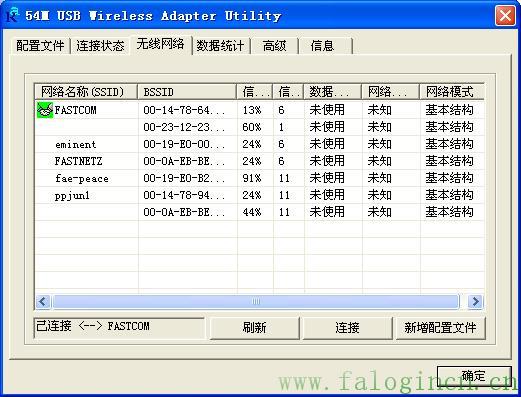521x397 pixels.
Task: Select the ppjun1 network row
Action: point(259,195)
